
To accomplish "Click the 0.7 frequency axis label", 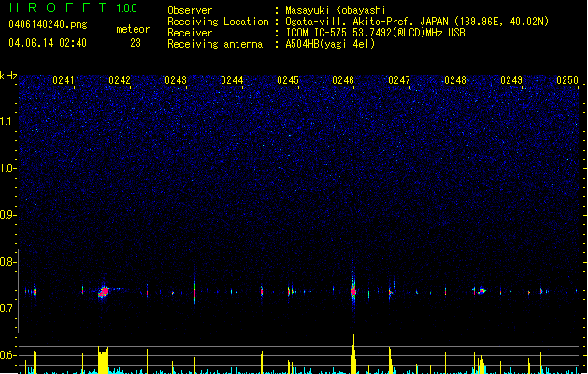I will [x=7, y=309].
